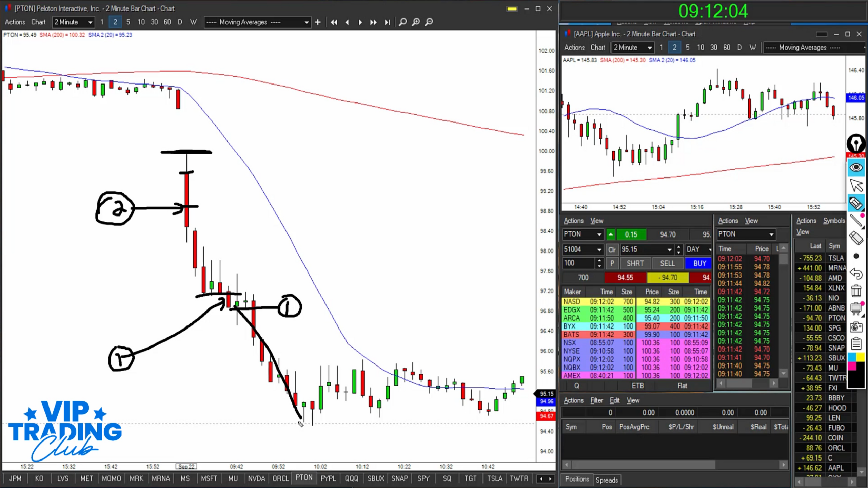Enable the P order flag button

coord(612,263)
